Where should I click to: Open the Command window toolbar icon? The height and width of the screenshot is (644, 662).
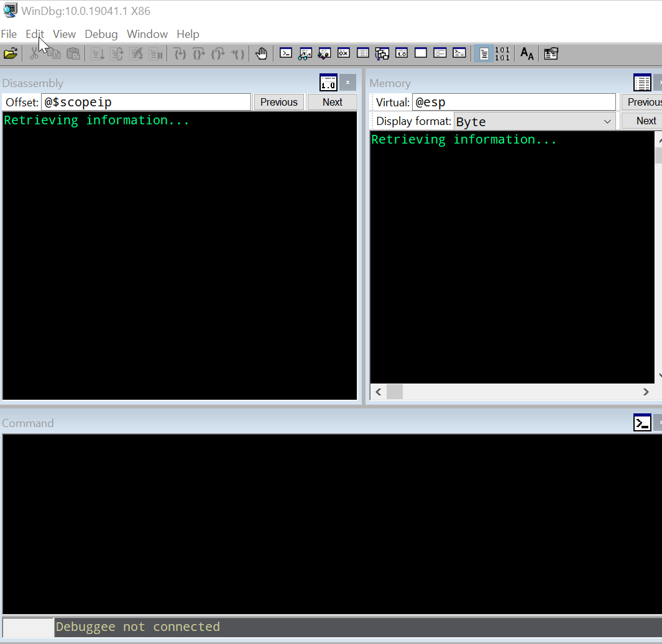(x=286, y=53)
